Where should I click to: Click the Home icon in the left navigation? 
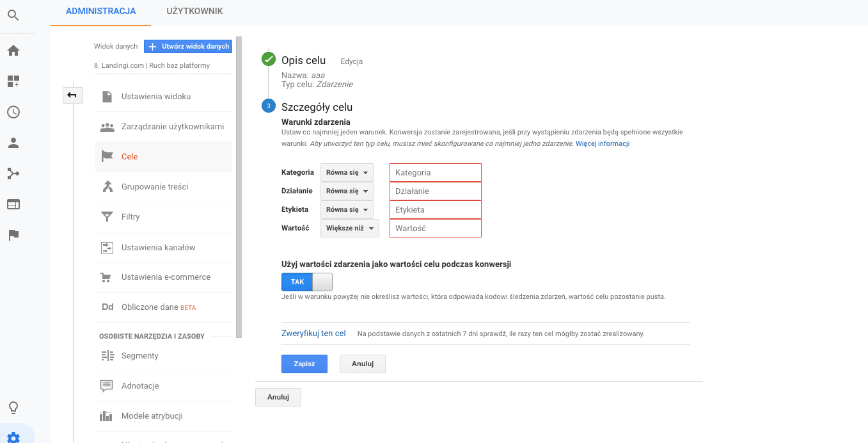tap(13, 50)
